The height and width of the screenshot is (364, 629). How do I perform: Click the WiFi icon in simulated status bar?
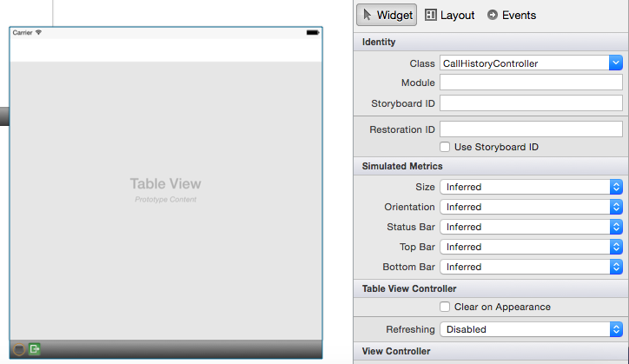coord(38,32)
